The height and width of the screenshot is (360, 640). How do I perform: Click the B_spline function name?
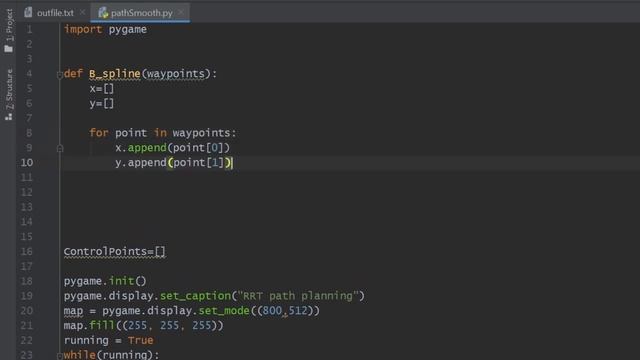(x=115, y=74)
